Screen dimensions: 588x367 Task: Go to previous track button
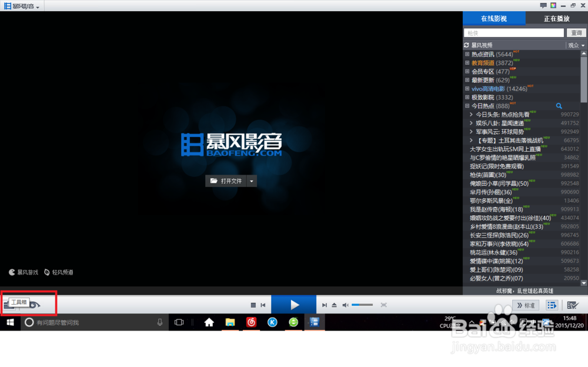[x=263, y=305]
